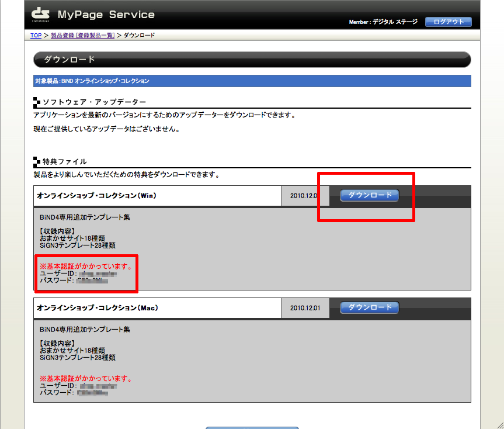
Task: Click the Win section ユーザーID label
Action: point(58,274)
